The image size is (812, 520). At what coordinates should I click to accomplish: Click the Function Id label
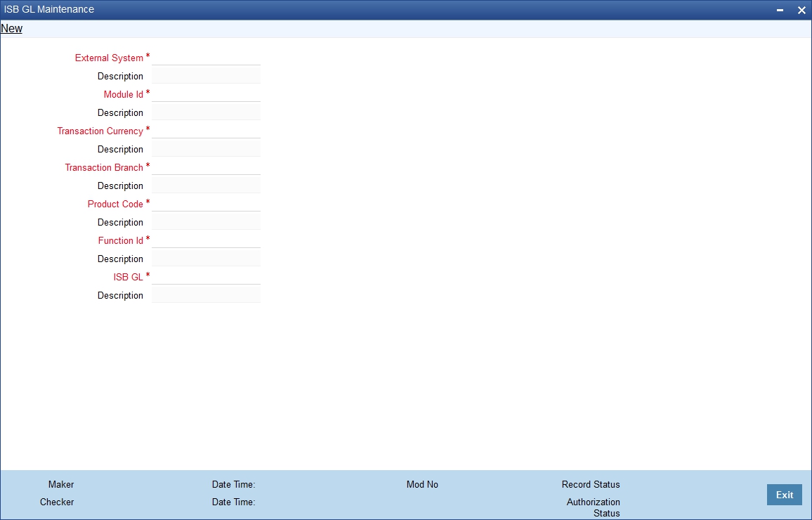(121, 240)
